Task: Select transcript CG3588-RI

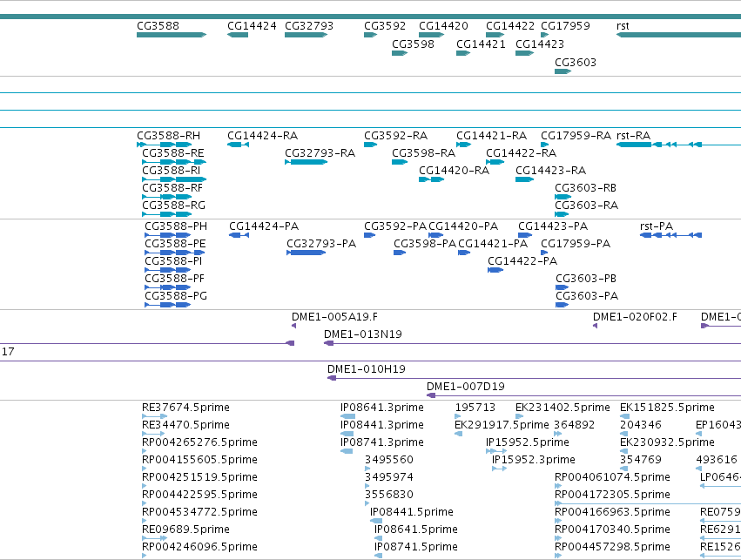Action: [x=174, y=179]
